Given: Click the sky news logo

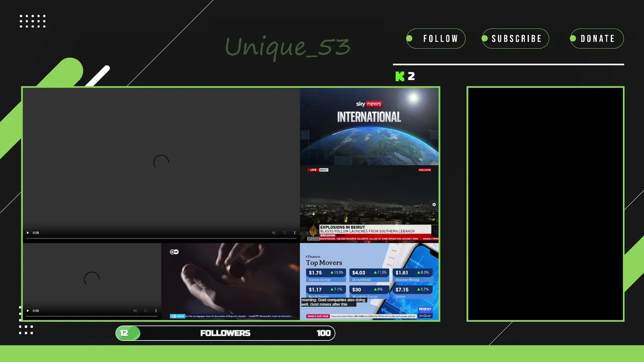Looking at the screenshot, I should [x=369, y=104].
